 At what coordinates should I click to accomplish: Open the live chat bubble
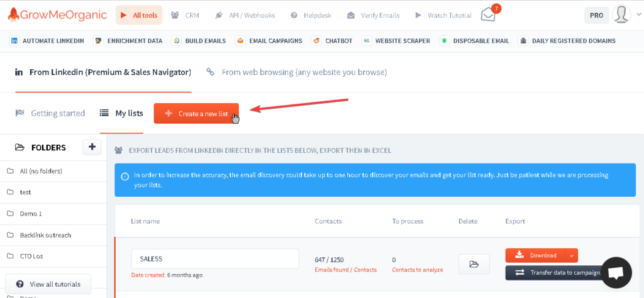click(x=616, y=273)
